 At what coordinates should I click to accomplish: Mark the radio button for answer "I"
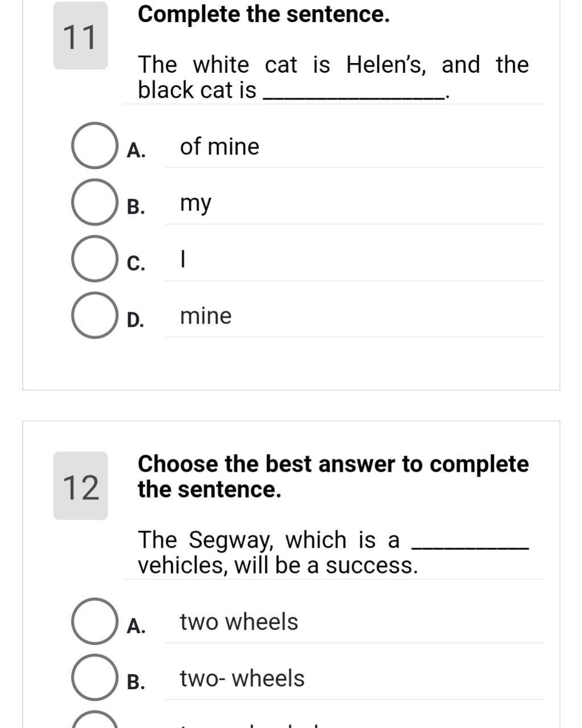tap(94, 259)
